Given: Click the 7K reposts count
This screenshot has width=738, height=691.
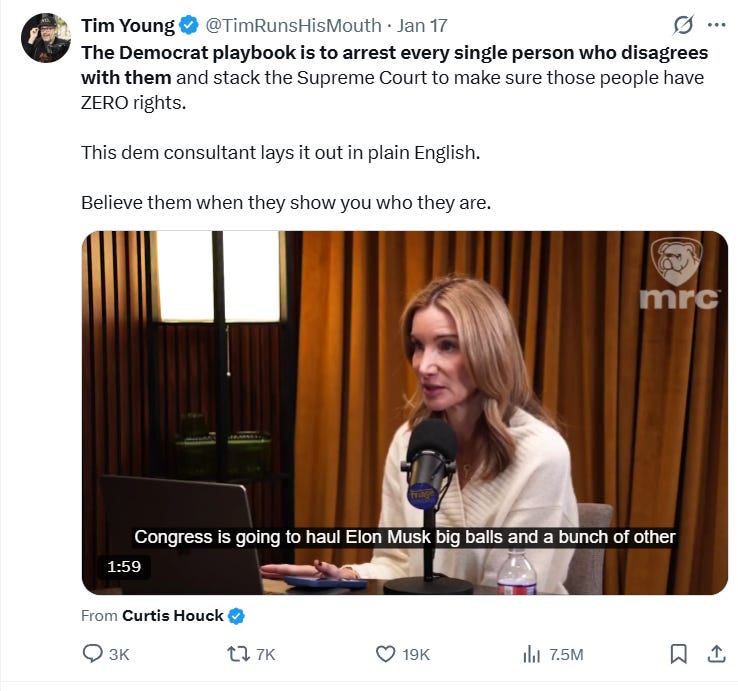Looking at the screenshot, I should (x=266, y=654).
